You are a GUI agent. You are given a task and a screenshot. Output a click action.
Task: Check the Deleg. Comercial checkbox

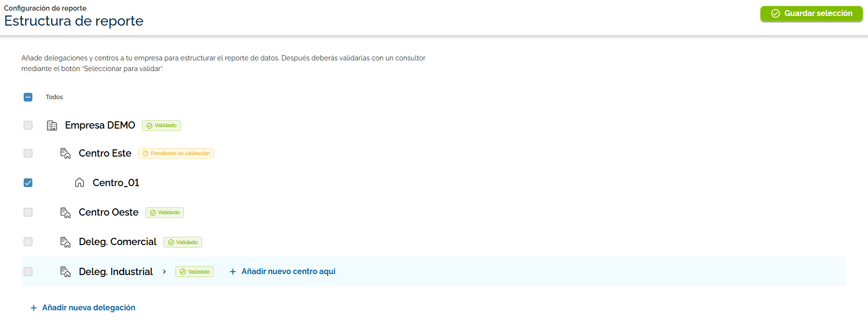28,242
